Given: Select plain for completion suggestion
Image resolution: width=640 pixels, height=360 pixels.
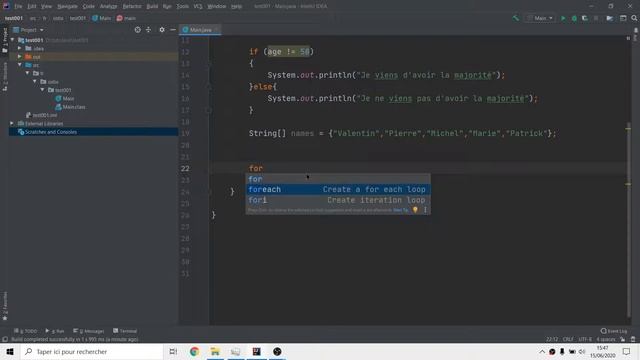Looking at the screenshot, I should coord(338,179).
